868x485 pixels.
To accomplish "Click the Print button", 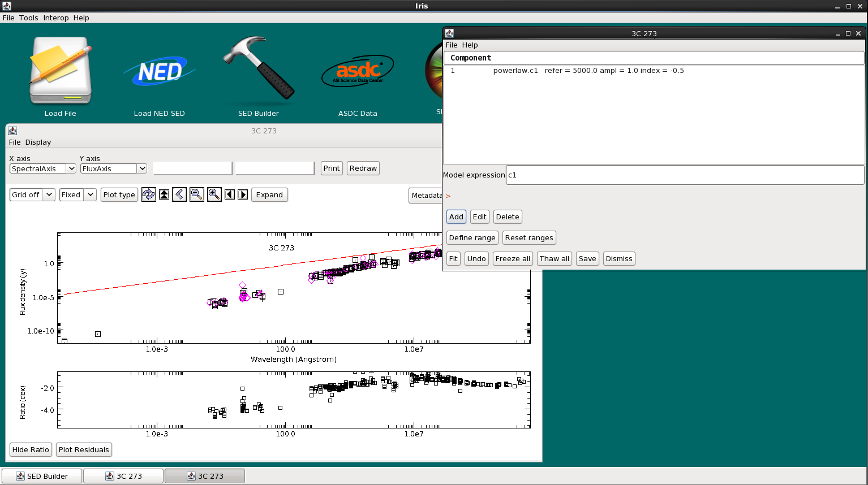I will (332, 168).
